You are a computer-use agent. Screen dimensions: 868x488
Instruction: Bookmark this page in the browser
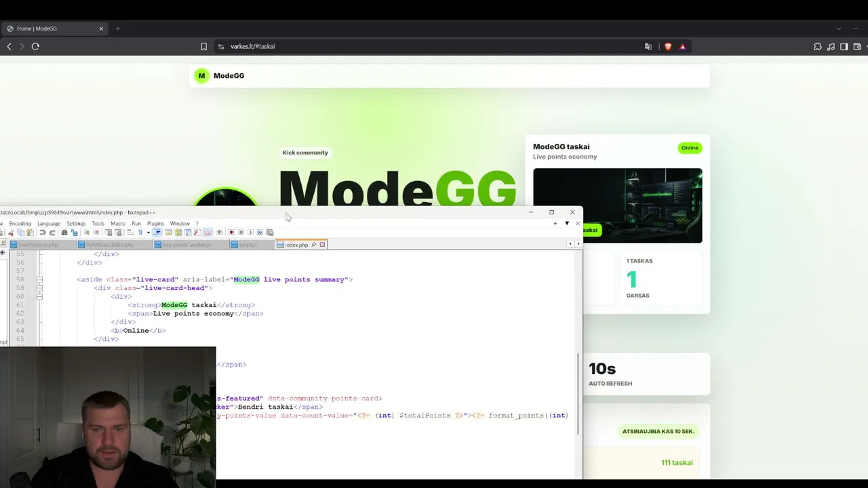pos(203,47)
